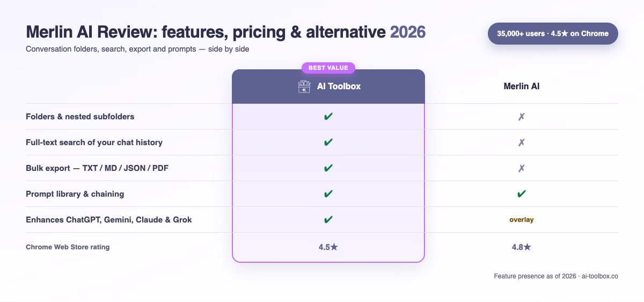Viewport: 644px width, 302px height.
Task: Click the Merlin AI 4.8★ rating
Action: tap(521, 248)
